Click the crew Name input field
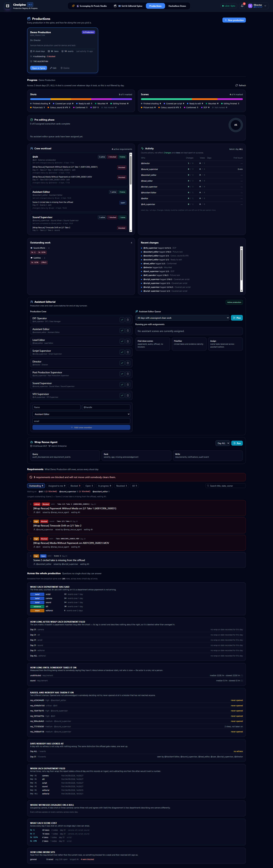Image resolution: width=273 pixels, height=868 pixels. tap(56, 407)
